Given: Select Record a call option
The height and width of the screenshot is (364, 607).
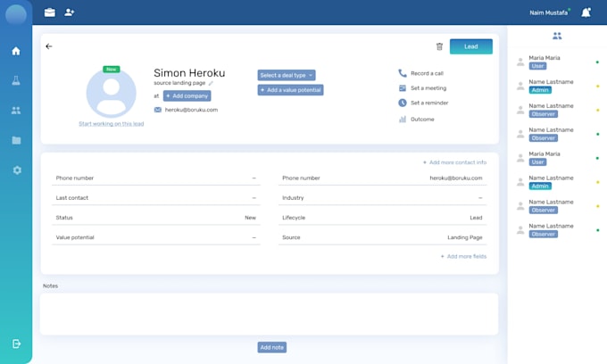Looking at the screenshot, I should point(426,73).
